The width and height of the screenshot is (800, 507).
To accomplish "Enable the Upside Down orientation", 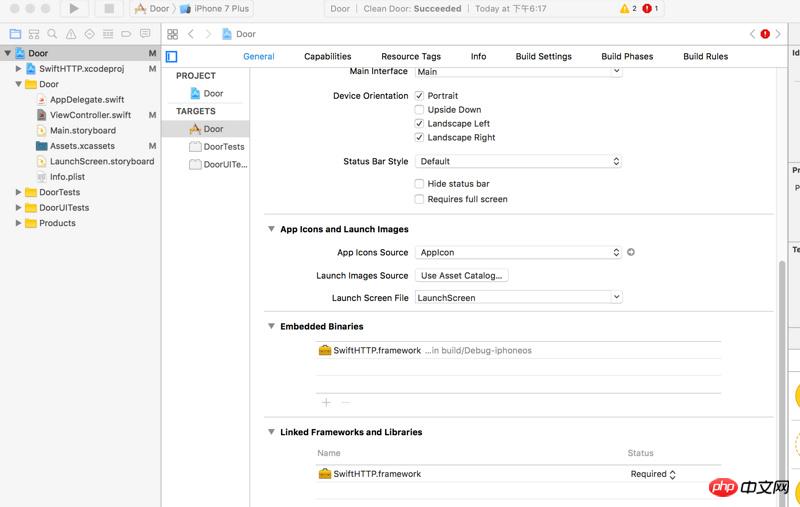I will coord(419,110).
